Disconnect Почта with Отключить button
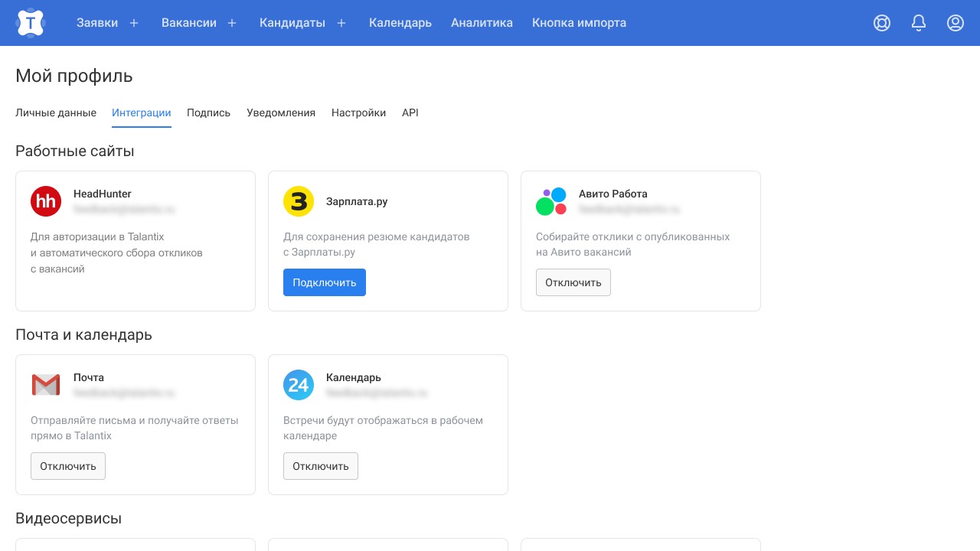This screenshot has width=980, height=551. coord(68,466)
